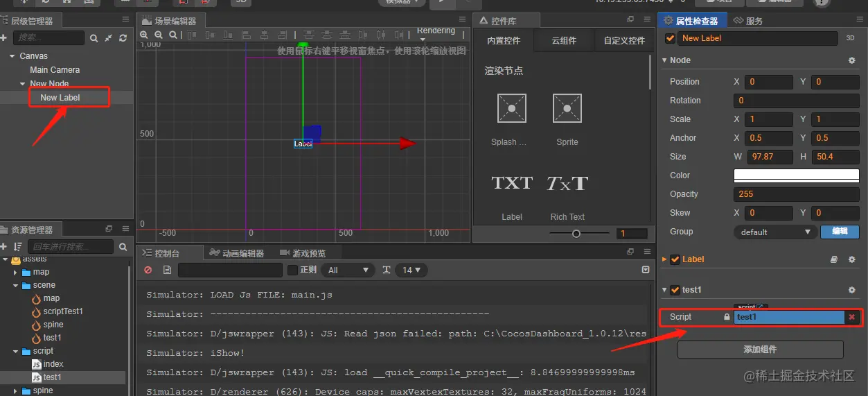This screenshot has height=396, width=868.
Task: Pick the Label TXT widget
Action: (512, 183)
